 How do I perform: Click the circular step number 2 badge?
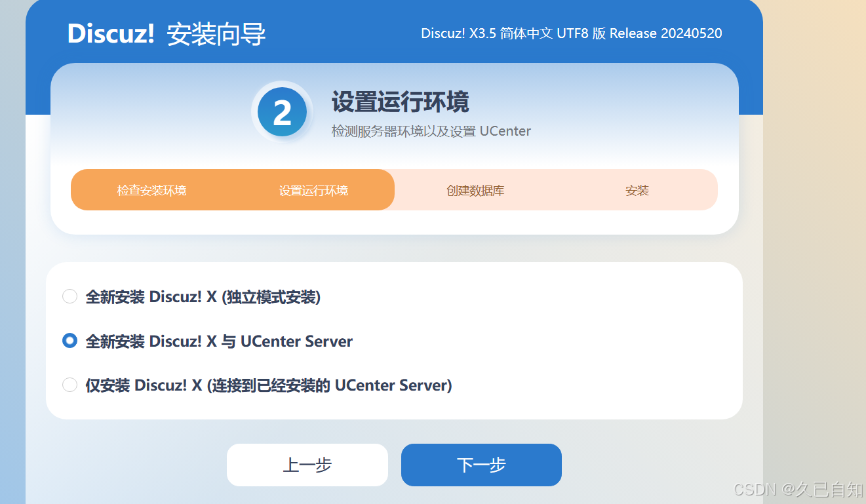click(282, 111)
